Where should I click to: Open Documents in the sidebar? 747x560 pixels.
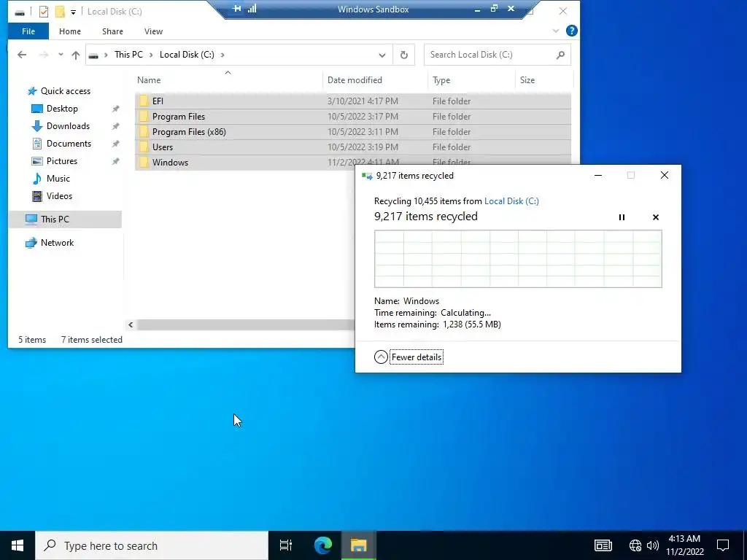[69, 144]
